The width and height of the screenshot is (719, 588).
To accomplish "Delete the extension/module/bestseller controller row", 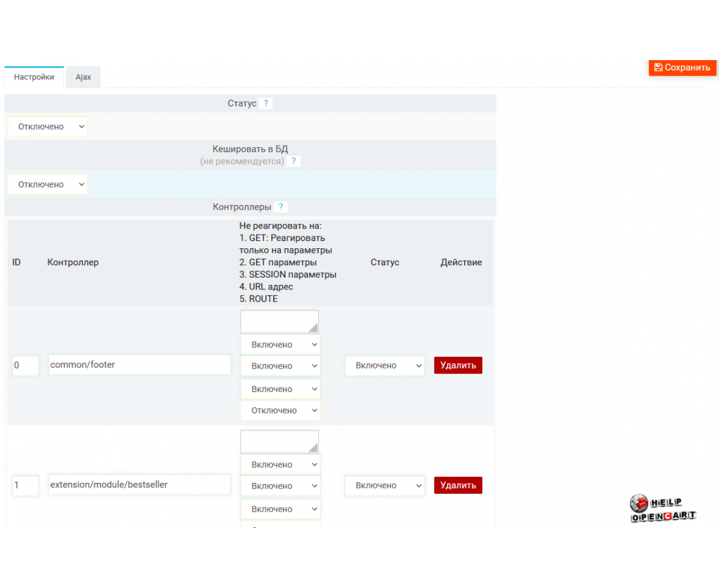I will [x=458, y=485].
